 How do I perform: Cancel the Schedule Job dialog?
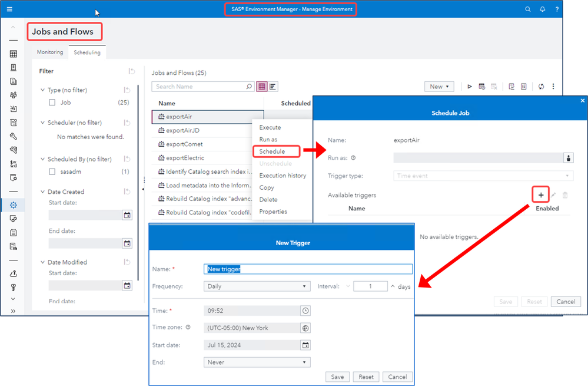[x=566, y=302]
